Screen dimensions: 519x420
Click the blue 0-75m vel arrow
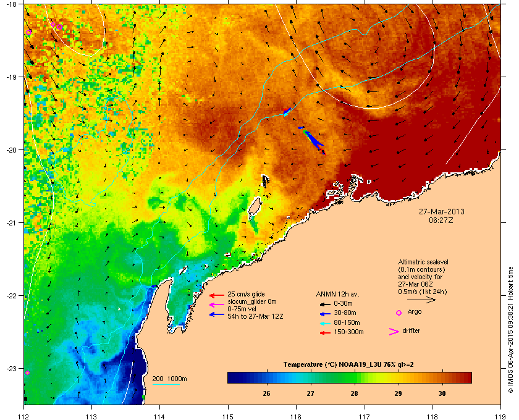click(x=217, y=314)
